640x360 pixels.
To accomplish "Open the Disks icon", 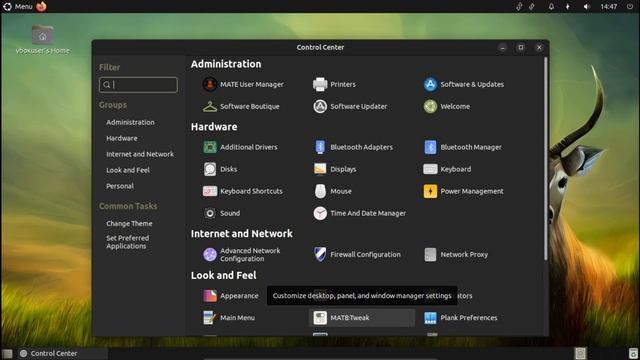I will pyautogui.click(x=210, y=169).
